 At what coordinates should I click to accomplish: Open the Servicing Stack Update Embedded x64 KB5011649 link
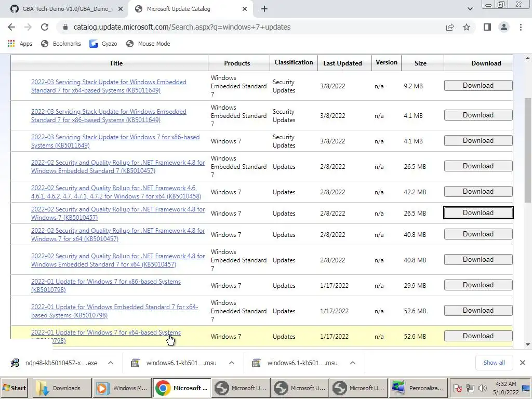coord(109,86)
